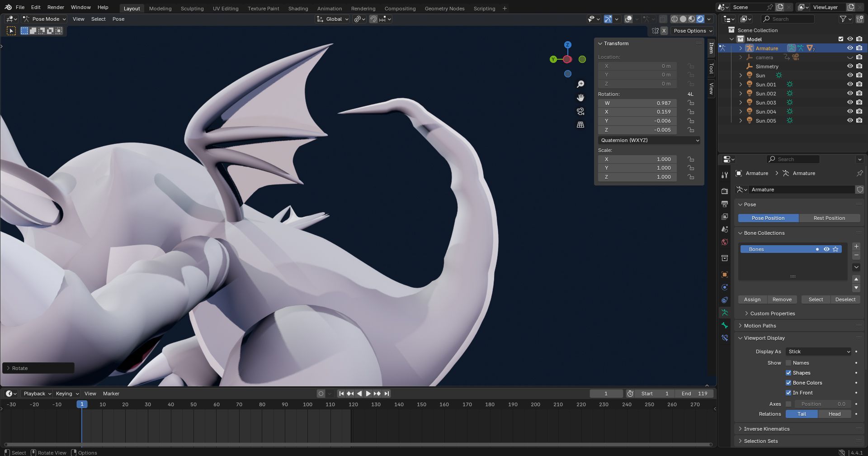The image size is (868, 456).
Task: Remove bone collection with minus button
Action: click(856, 255)
